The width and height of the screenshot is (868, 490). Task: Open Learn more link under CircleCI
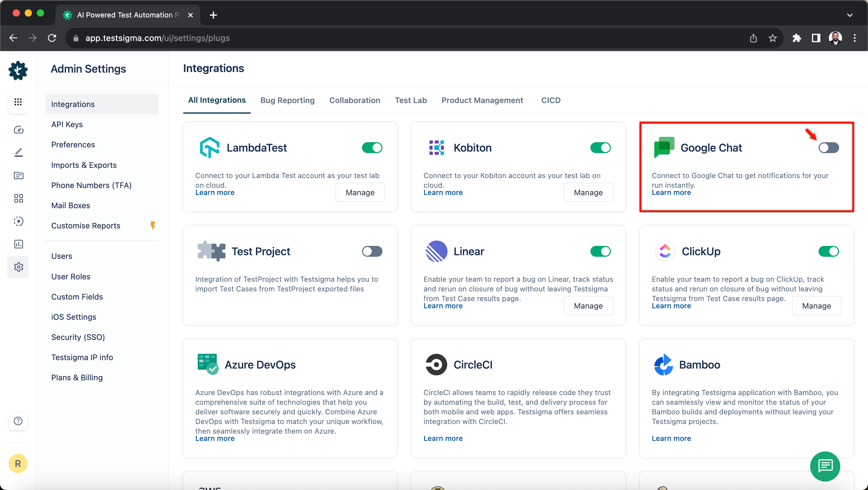(x=443, y=438)
